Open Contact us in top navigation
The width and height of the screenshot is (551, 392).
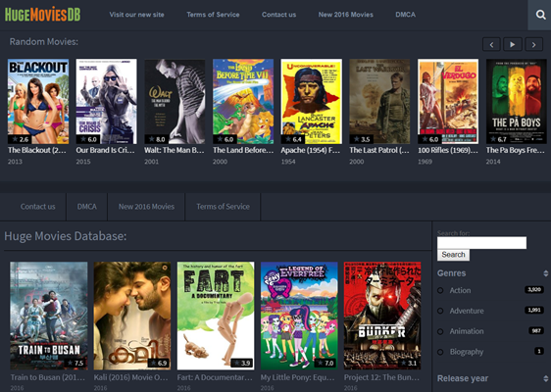tap(278, 15)
